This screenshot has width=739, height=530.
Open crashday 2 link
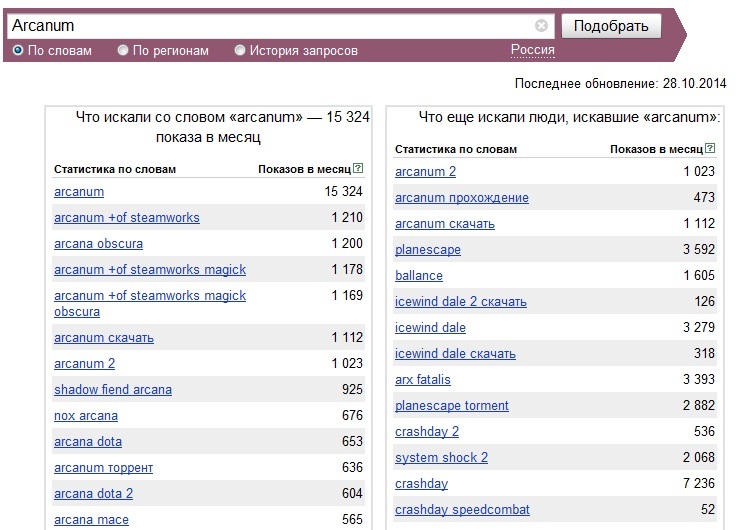[x=427, y=431]
